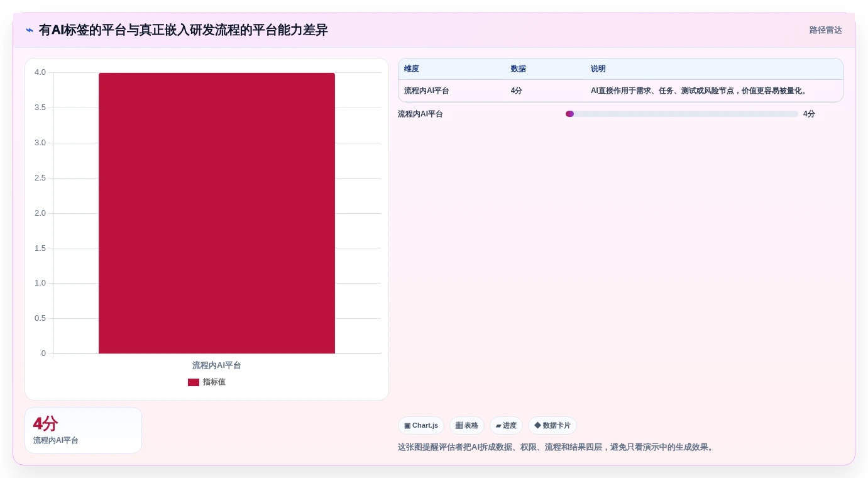This screenshot has width=868, height=478.
Task: Click the 流程内AI平台 progress bar
Action: coord(682,114)
